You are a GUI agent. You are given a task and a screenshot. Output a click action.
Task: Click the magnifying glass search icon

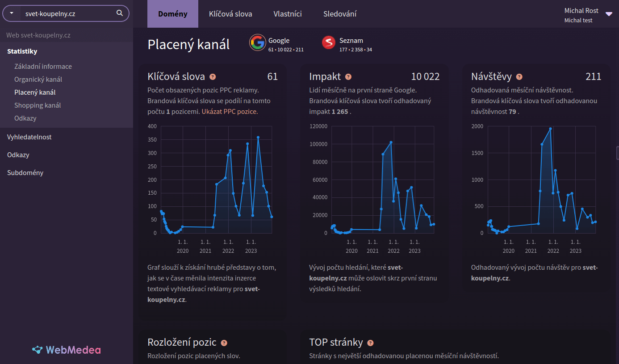pos(119,13)
